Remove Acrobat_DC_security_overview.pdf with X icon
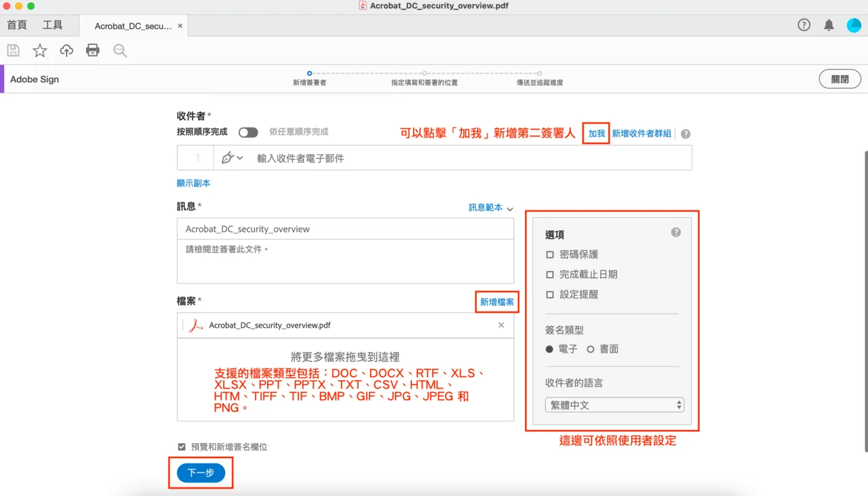Image resolution: width=868 pixels, height=496 pixels. (x=501, y=325)
